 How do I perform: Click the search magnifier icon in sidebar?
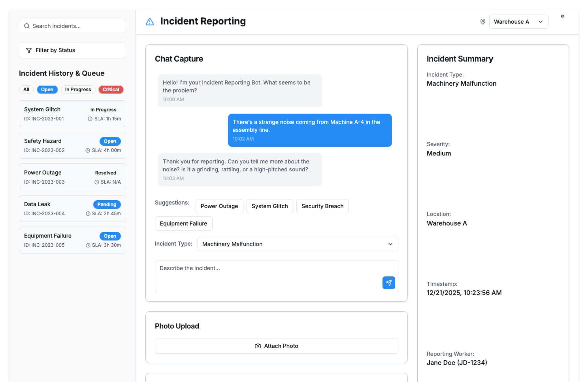pos(27,26)
